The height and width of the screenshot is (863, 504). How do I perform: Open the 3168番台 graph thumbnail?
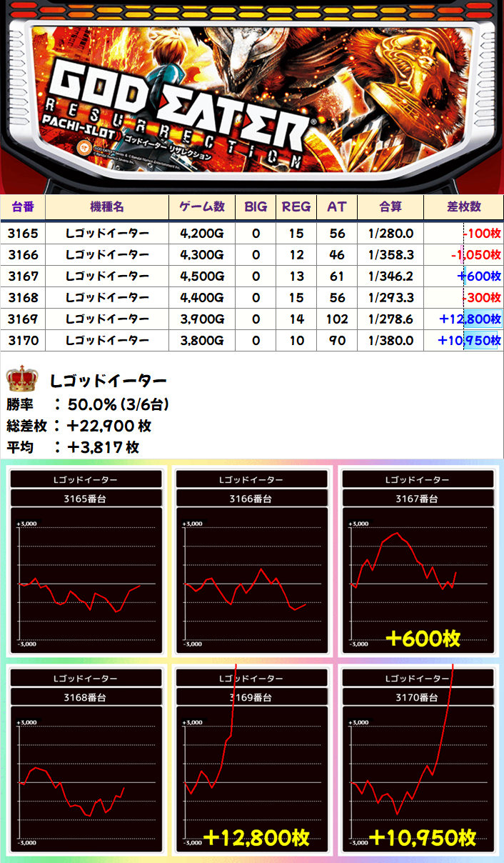point(86,761)
